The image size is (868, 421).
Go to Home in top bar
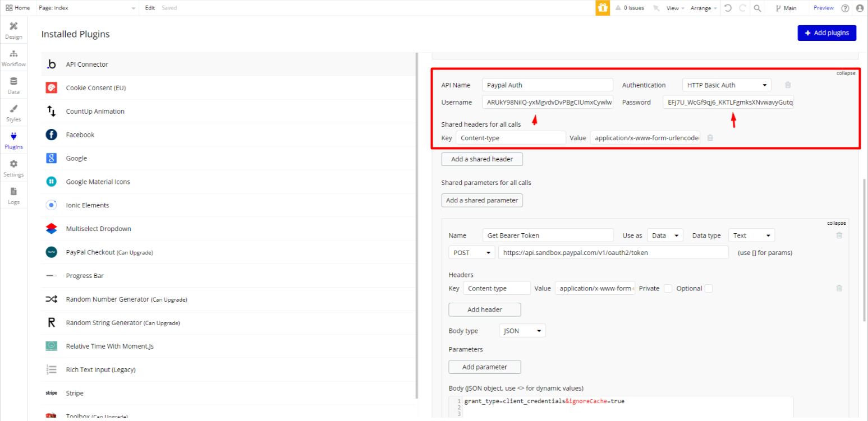(17, 8)
